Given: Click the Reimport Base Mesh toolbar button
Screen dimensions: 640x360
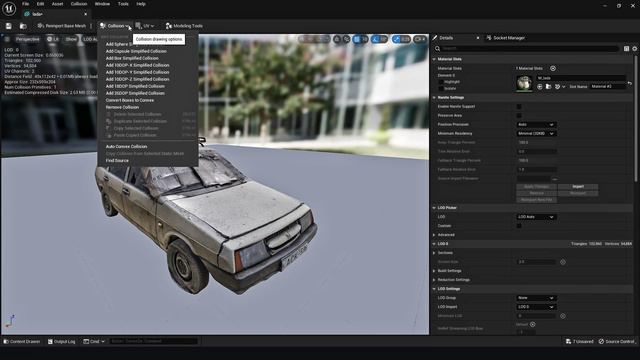Looking at the screenshot, I should click(x=62, y=26).
